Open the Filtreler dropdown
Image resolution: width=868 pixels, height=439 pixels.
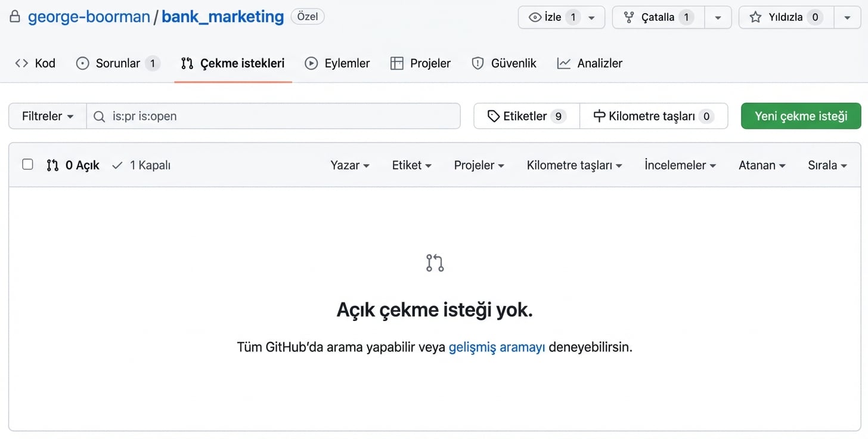(46, 116)
